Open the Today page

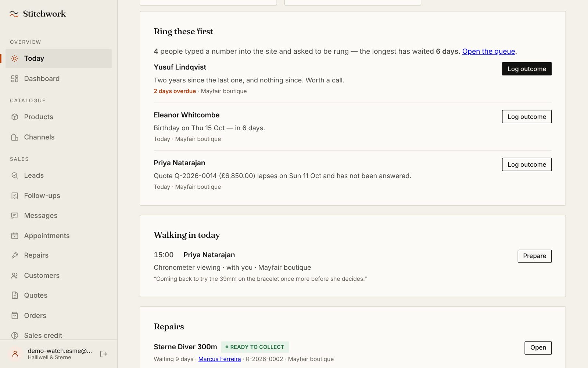click(58, 59)
